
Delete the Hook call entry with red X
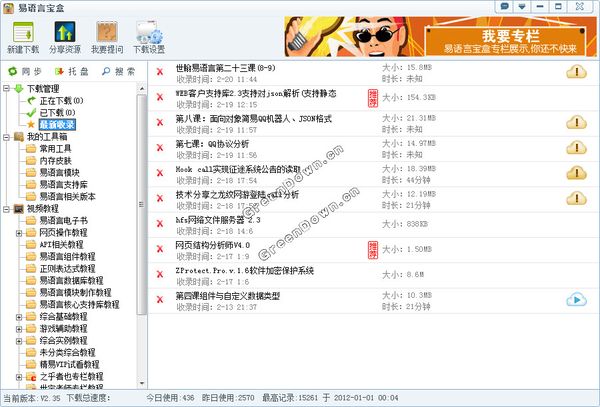pyautogui.click(x=160, y=173)
